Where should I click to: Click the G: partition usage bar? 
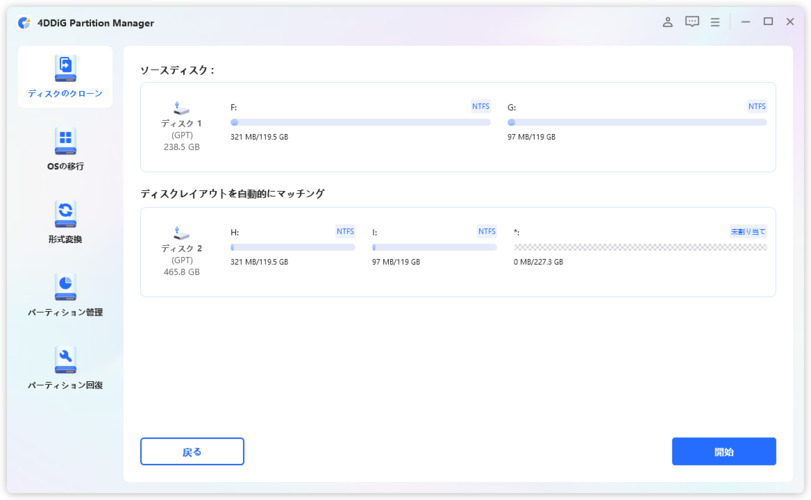[x=637, y=123]
